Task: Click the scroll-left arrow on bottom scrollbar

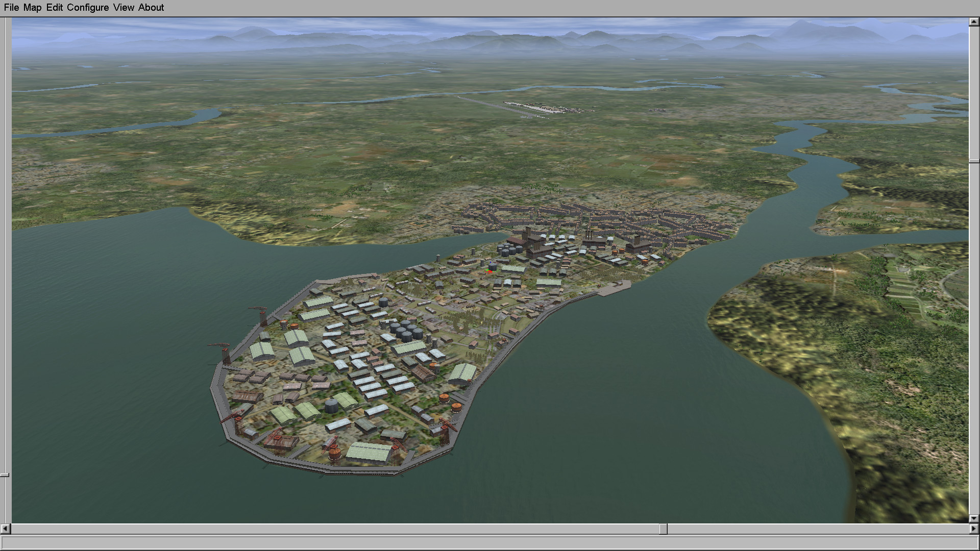Action: (5, 529)
